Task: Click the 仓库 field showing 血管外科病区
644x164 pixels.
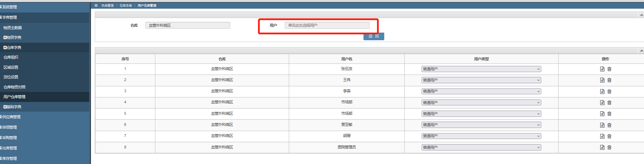Action: click(x=188, y=25)
